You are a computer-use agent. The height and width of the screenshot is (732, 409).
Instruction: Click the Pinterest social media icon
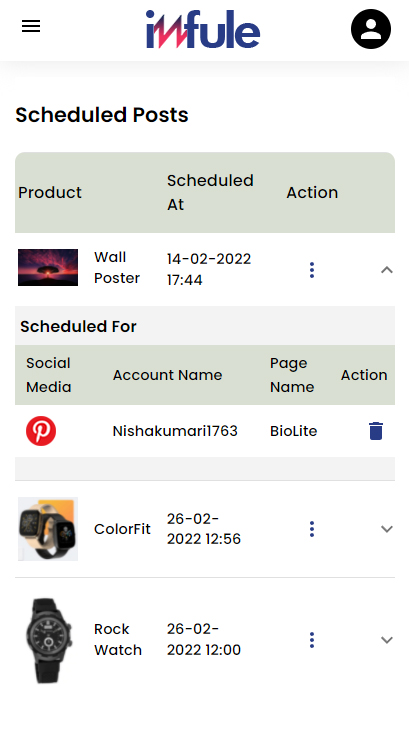(x=41, y=431)
